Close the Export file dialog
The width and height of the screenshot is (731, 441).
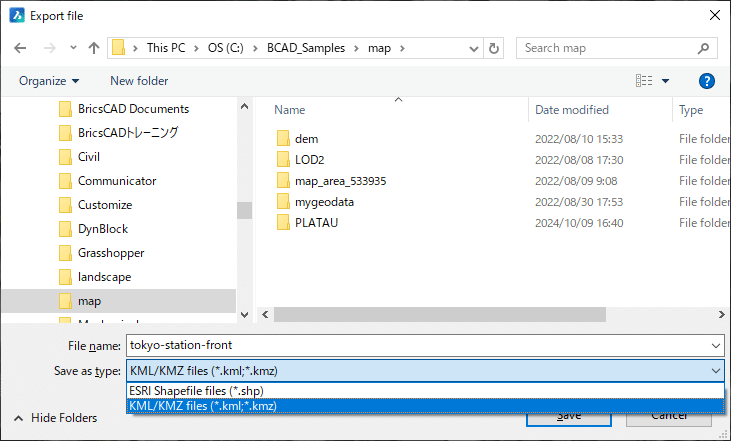[x=714, y=15]
